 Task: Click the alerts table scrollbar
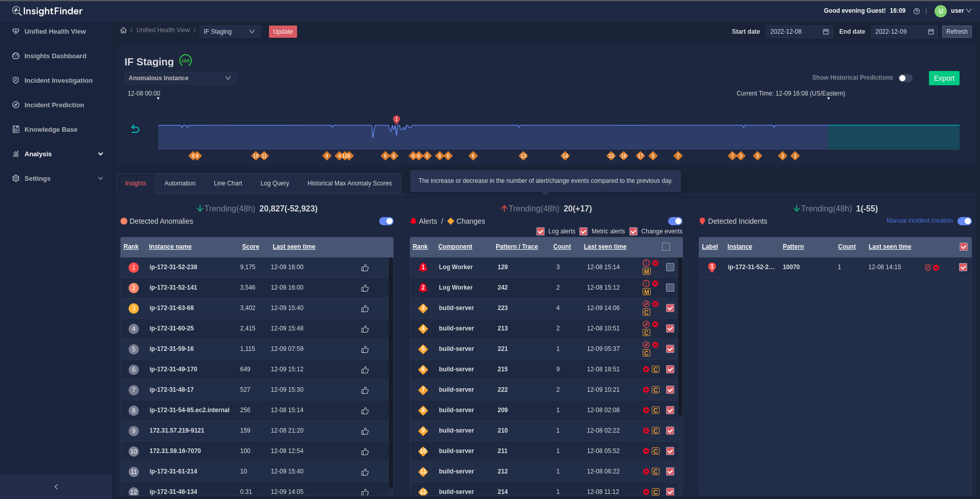[680, 337]
